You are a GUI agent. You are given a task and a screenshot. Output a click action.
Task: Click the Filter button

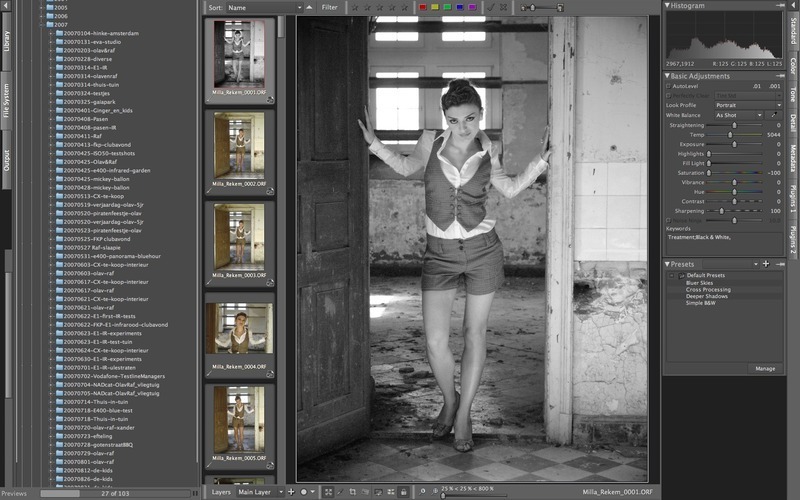(x=330, y=7)
